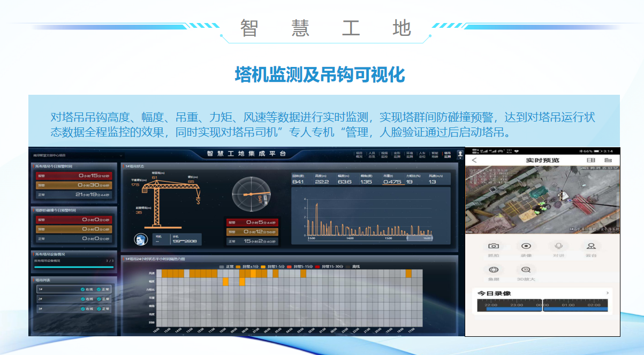Screen dimensions: 644x355
Task: Click the crane operator's profile photo
Action: [x=141, y=239]
